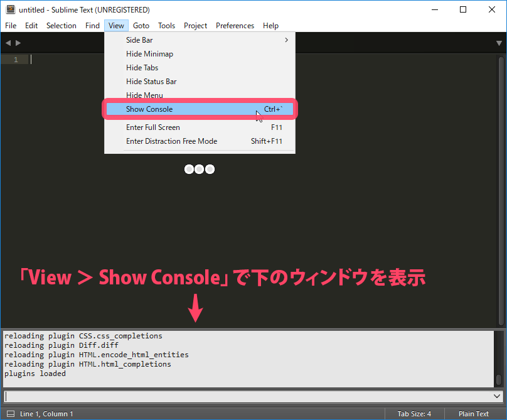Click the editor vertical scrollbar
507x420 pixels.
pos(501,191)
